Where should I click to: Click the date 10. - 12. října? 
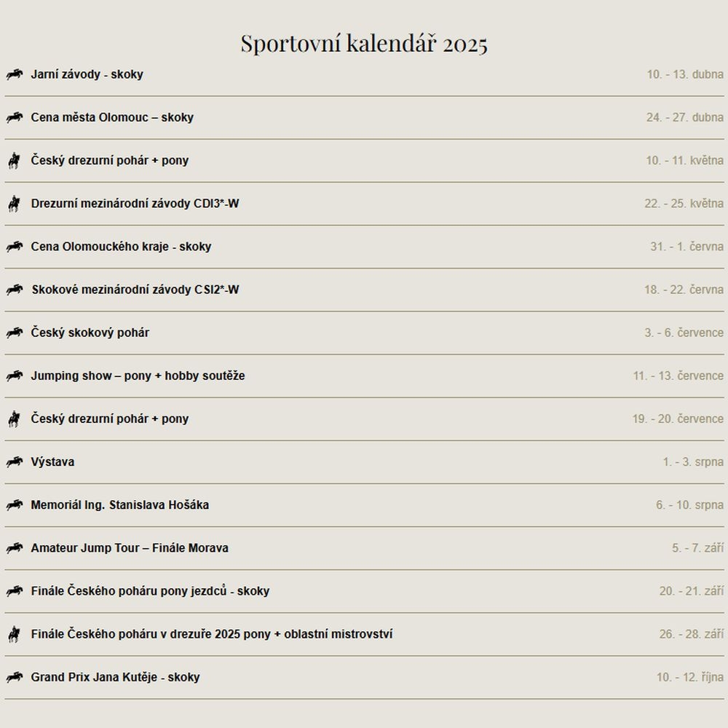click(690, 677)
